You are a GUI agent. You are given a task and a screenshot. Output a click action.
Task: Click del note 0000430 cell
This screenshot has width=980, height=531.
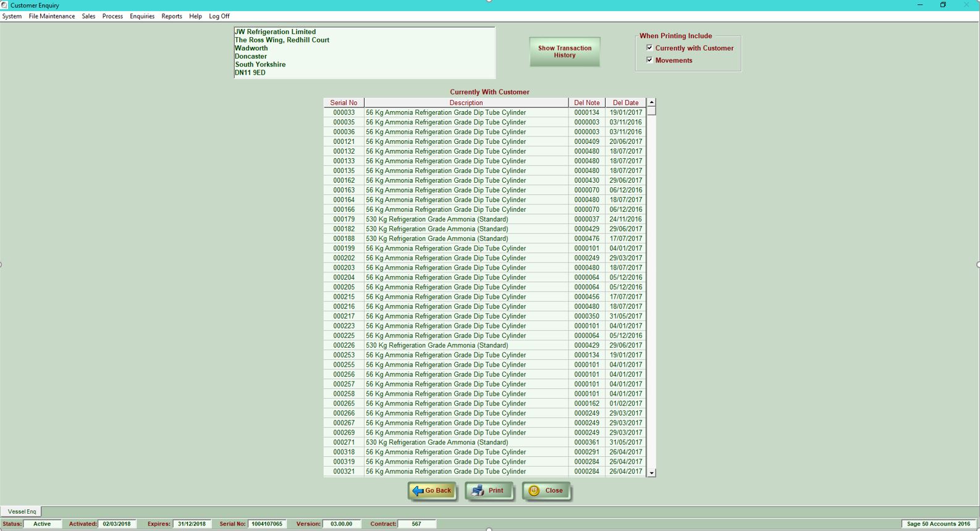(x=586, y=180)
